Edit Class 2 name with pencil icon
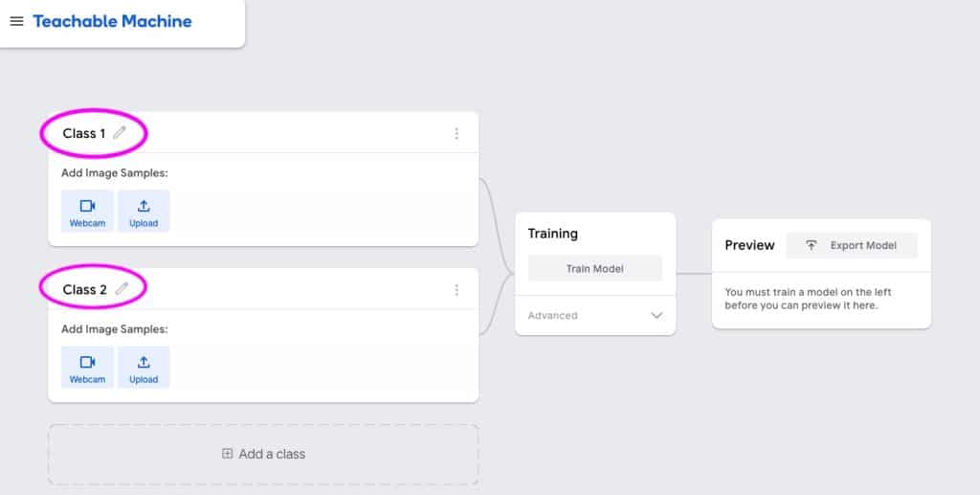Viewport: 980px width, 495px height. point(122,289)
